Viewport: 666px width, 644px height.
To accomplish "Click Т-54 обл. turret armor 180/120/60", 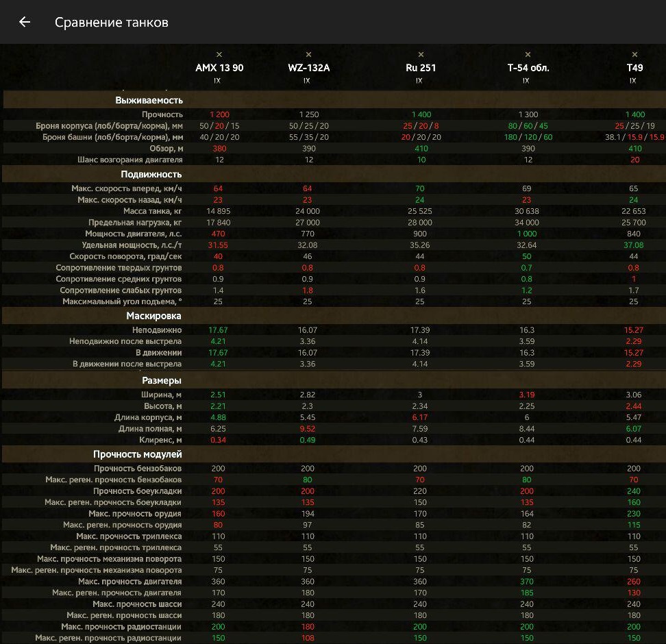I will click(528, 137).
